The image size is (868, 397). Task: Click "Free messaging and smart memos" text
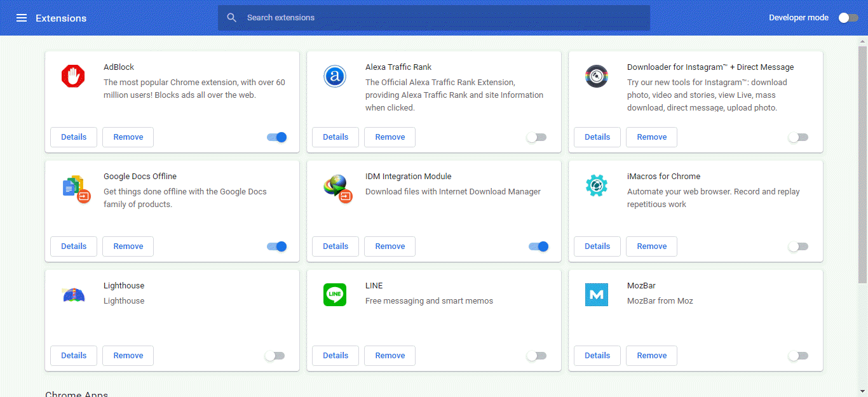429,301
